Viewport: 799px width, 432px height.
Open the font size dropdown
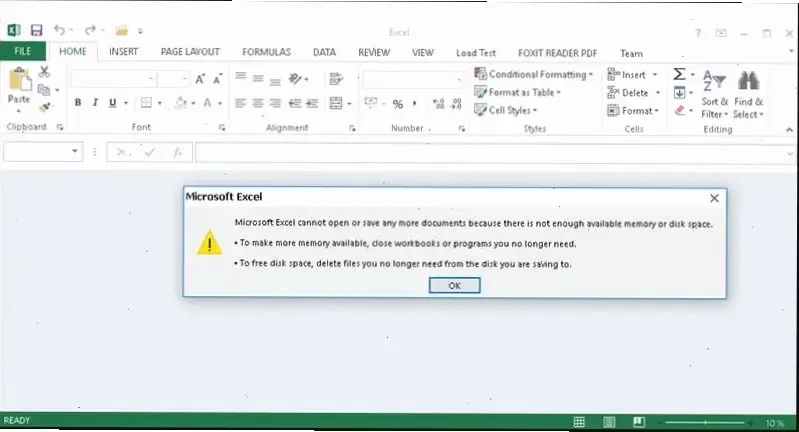point(184,79)
